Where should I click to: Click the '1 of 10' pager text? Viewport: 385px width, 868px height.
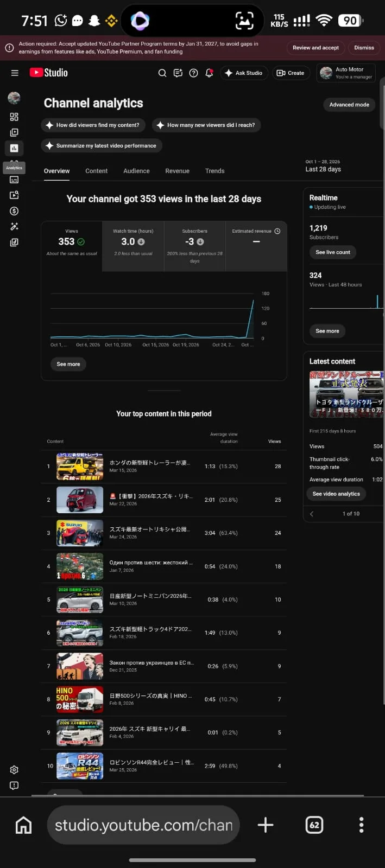tap(351, 514)
